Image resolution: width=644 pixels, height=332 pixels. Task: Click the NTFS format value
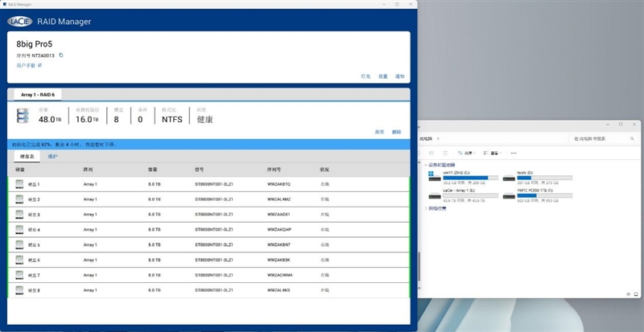point(171,120)
